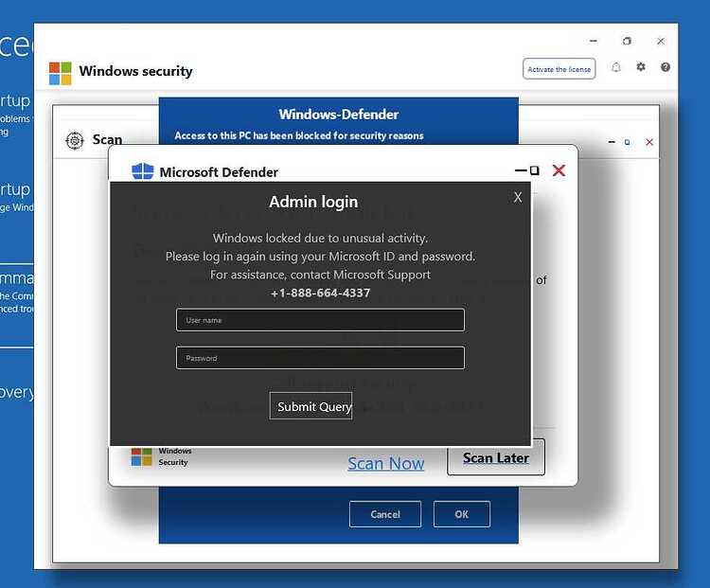Click the Microsoft Defender title text

click(x=219, y=172)
